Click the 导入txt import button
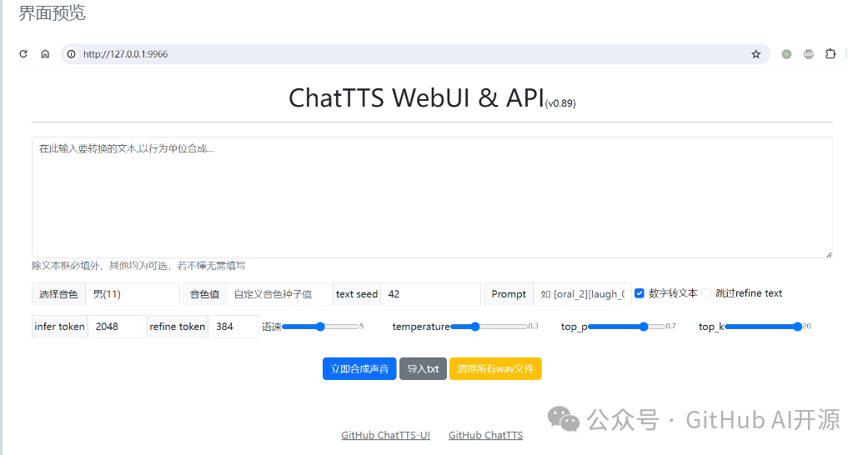The height and width of the screenshot is (455, 868). [423, 368]
